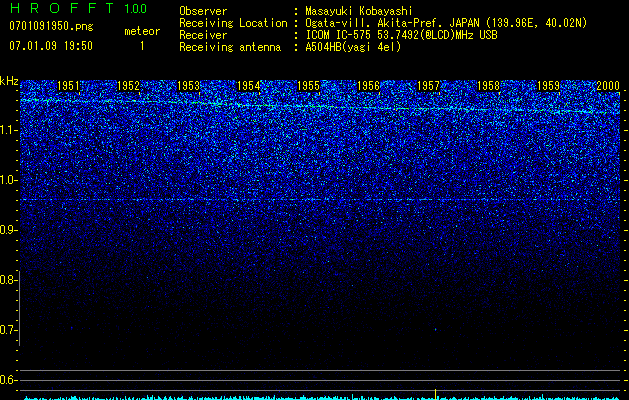Select the observer name Masayuki Kobayashi

359,11
